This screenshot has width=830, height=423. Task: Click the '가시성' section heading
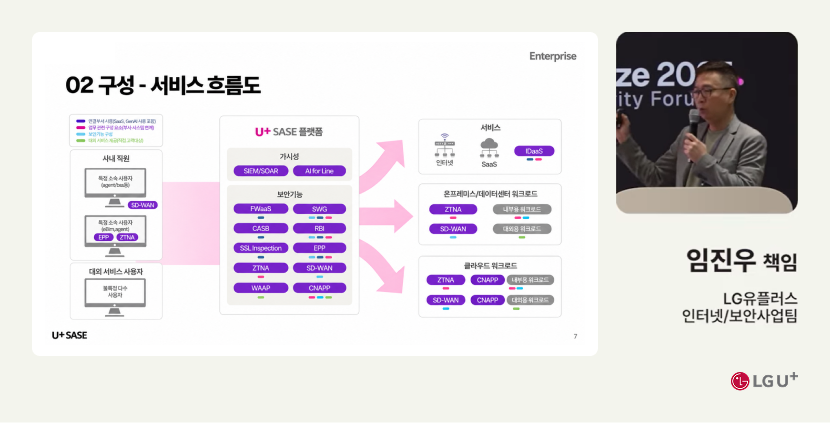(x=290, y=157)
